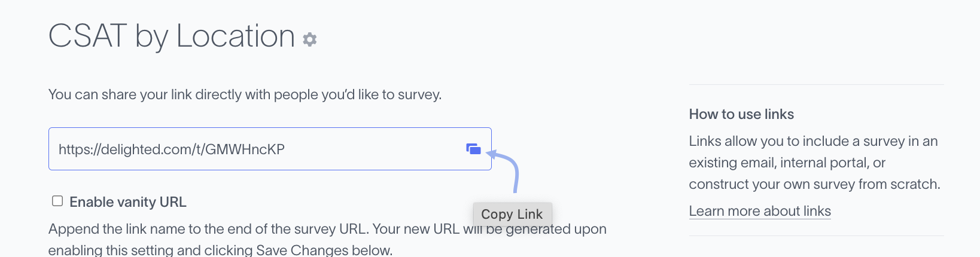This screenshot has width=980, height=257.
Task: Click the Links allow you to include paragraph
Action: point(814,163)
